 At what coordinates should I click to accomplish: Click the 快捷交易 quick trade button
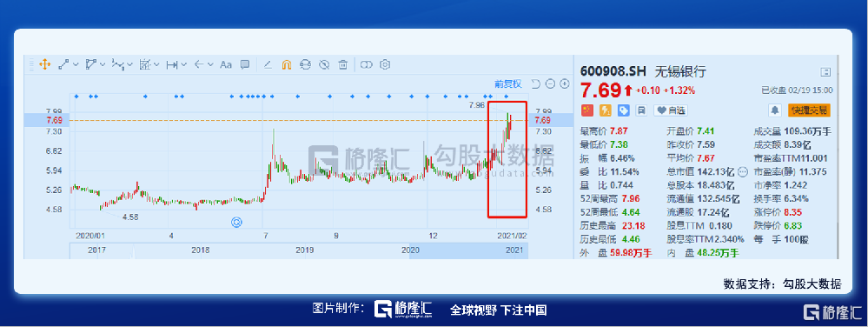[810, 110]
